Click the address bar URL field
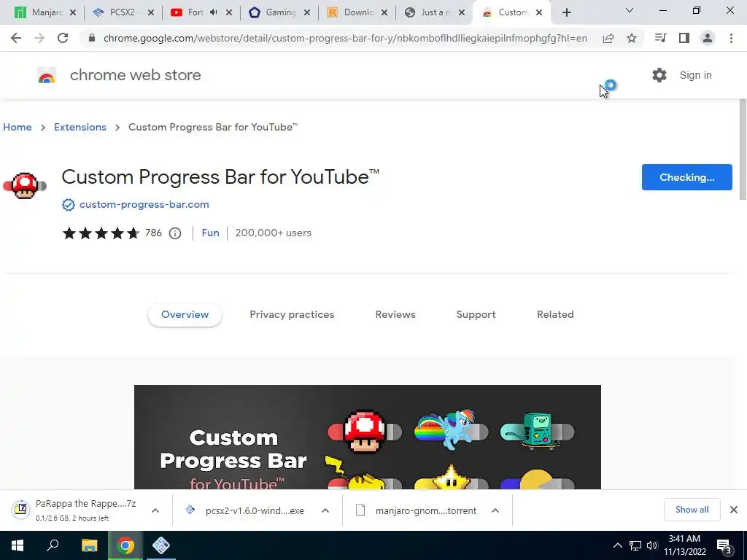The image size is (747, 560). (345, 38)
